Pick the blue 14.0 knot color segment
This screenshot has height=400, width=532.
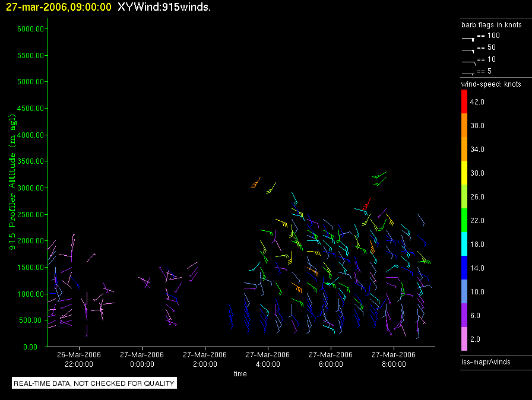464,268
